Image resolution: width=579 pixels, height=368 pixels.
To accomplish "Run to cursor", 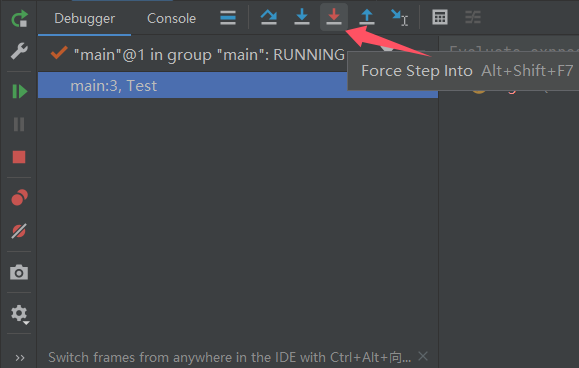I will point(399,17).
